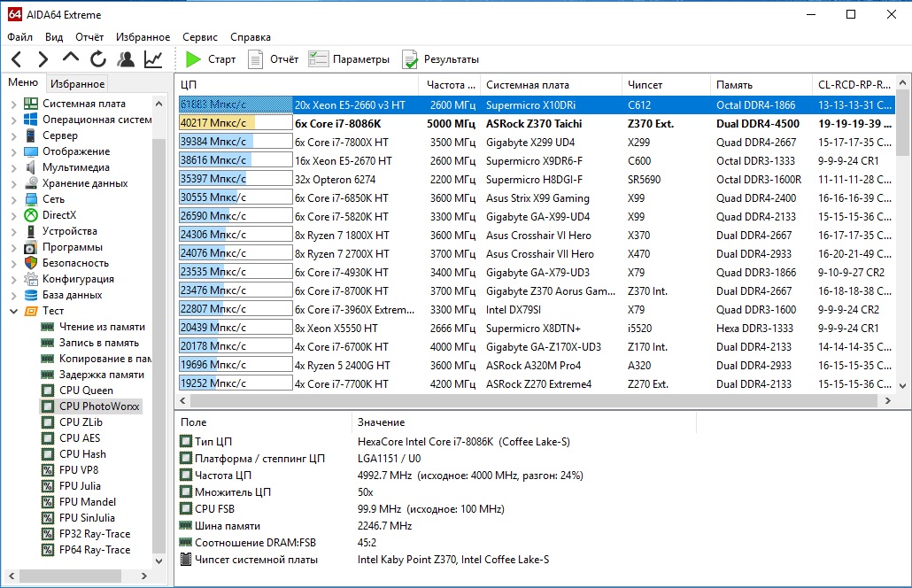912x588 pixels.
Task: Click the results table horizontal scrollbar
Action: click(x=535, y=401)
